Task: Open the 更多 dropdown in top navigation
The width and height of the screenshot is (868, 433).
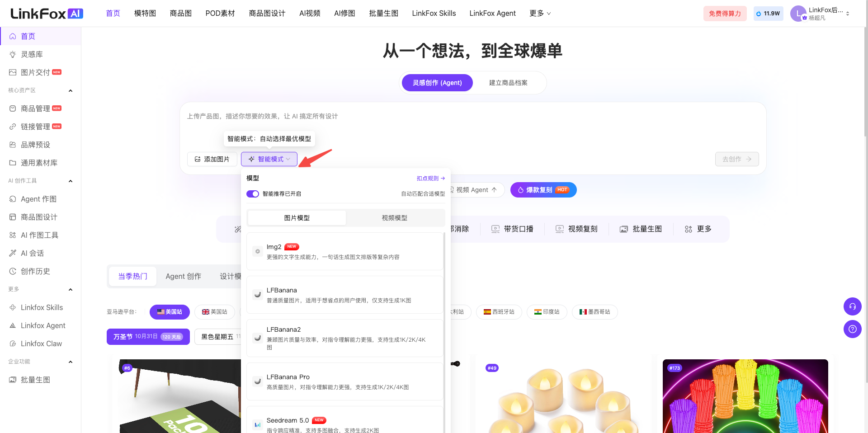Action: (540, 14)
